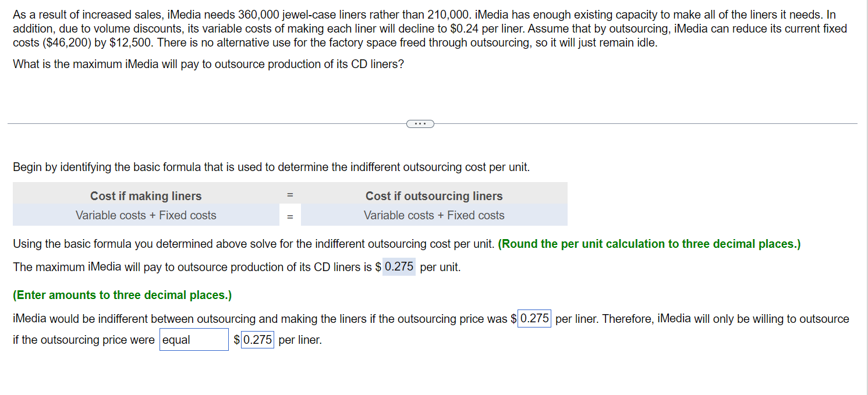Expand the ellipsis button on divider

coord(420,123)
